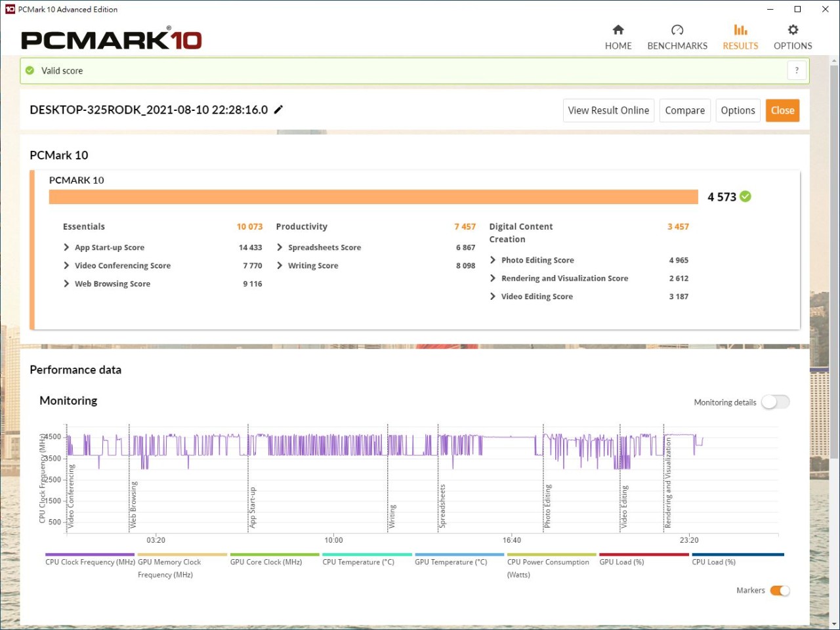Click the Digital Content Creation score 3 457
840x630 pixels.
coord(678,226)
